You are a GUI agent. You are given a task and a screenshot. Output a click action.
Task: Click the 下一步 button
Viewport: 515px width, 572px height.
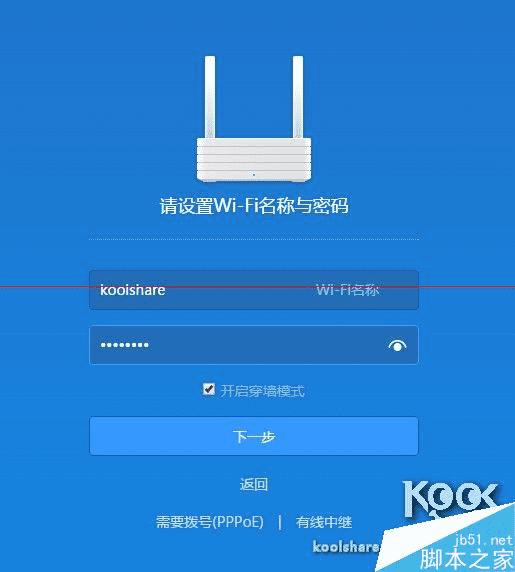pyautogui.click(x=254, y=436)
